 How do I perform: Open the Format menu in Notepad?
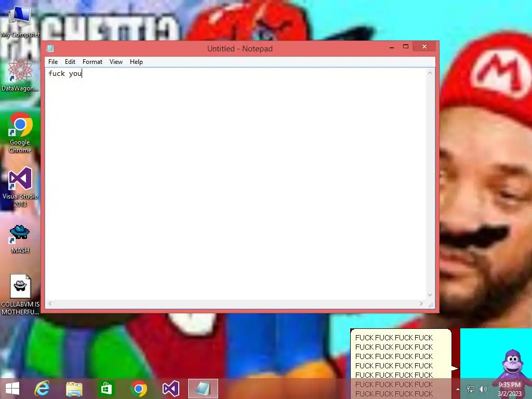click(x=92, y=62)
